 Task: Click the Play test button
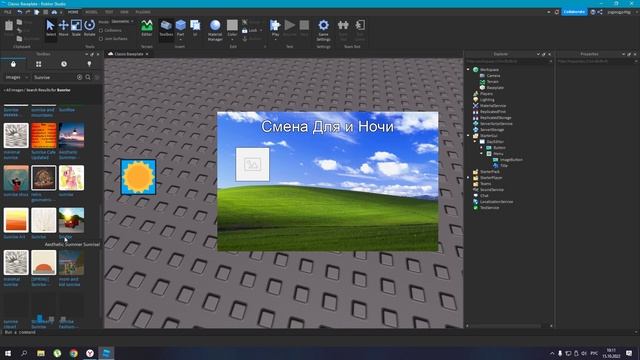(275, 28)
